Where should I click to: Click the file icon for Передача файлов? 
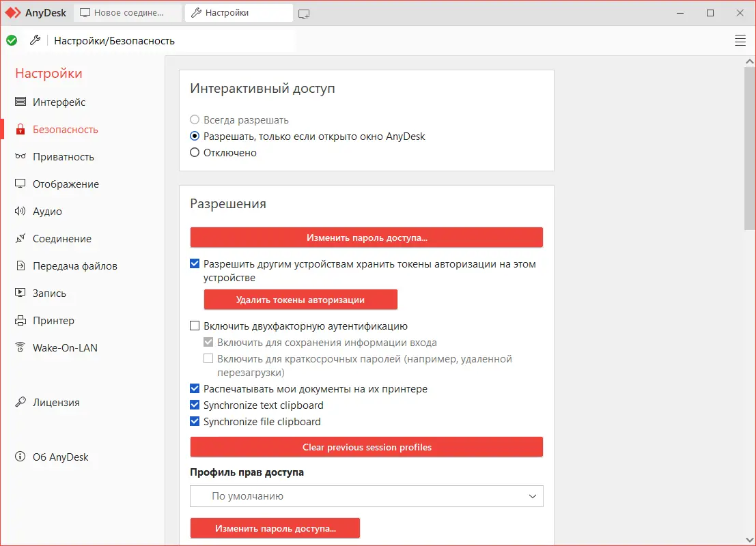[20, 265]
